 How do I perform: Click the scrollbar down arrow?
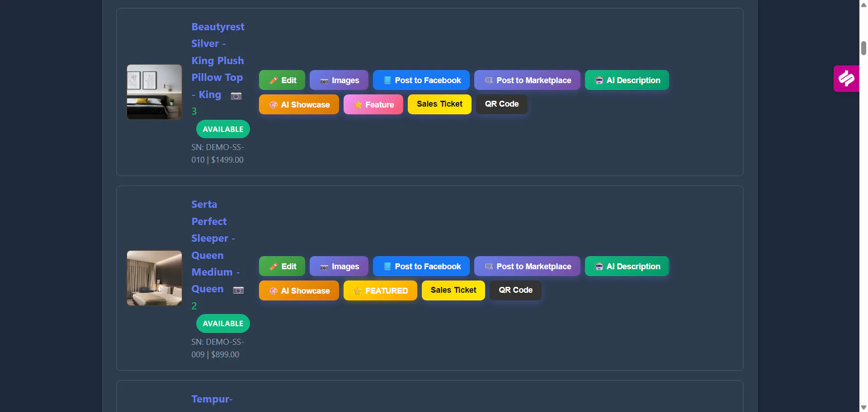[863, 407]
